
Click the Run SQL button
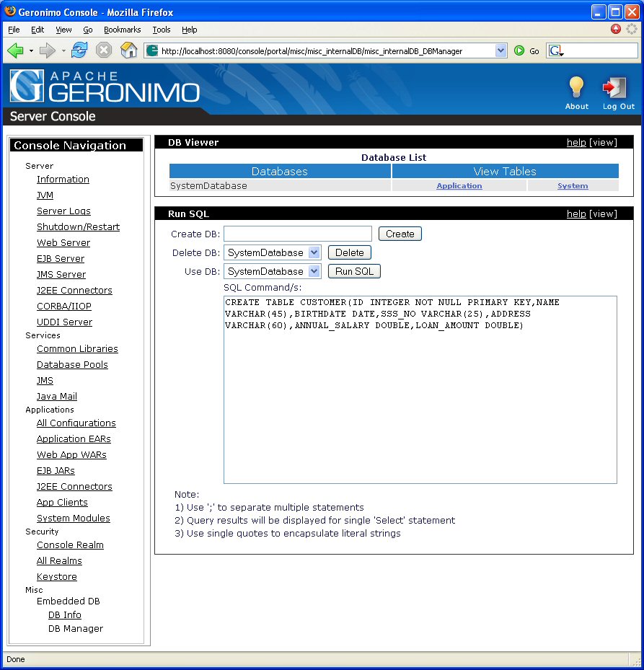(x=354, y=271)
